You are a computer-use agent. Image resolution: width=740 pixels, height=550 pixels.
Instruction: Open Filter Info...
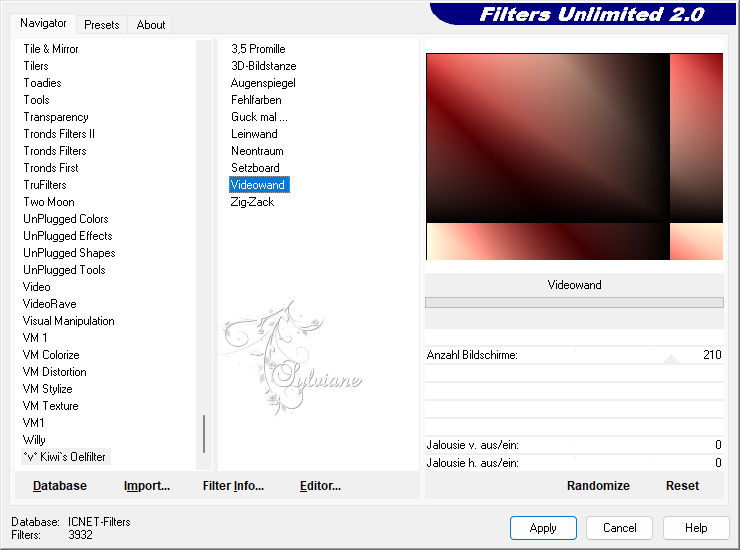point(233,485)
